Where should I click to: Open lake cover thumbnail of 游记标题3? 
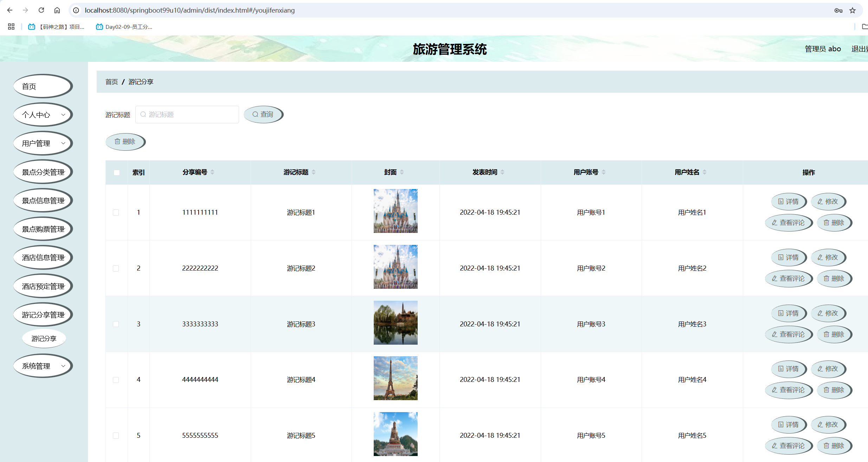[x=396, y=323]
